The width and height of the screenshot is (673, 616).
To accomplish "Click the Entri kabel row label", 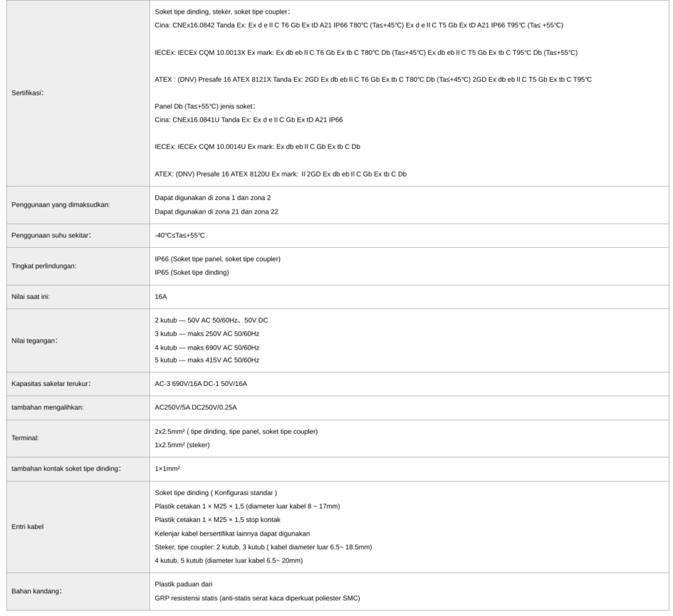I will [27, 527].
